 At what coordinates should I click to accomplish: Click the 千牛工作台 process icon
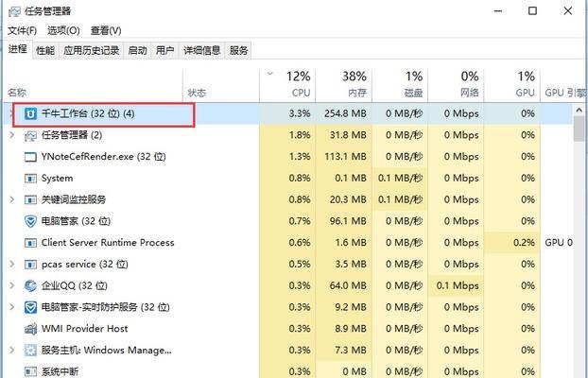click(30, 113)
